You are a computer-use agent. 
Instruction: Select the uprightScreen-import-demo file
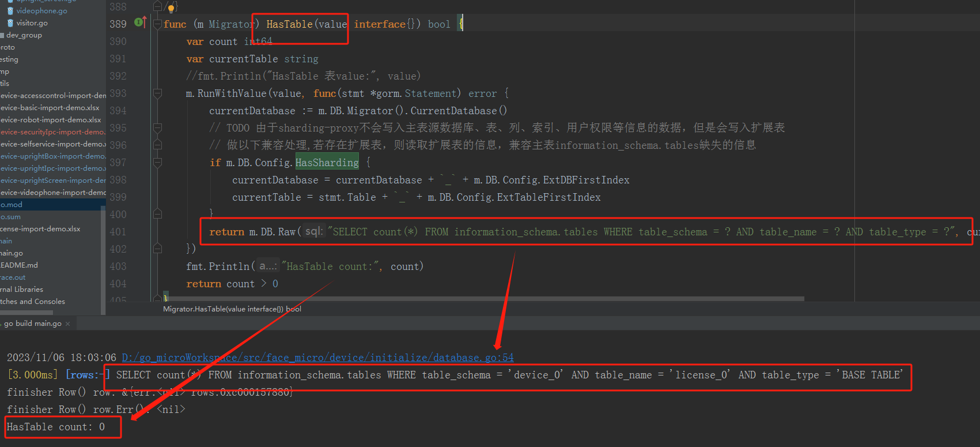[52, 180]
